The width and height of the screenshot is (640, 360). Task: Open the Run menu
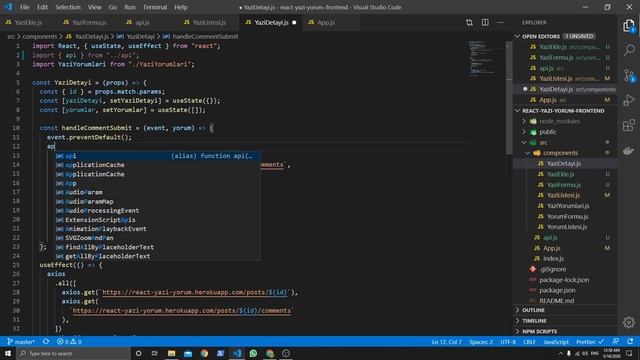(130, 7)
